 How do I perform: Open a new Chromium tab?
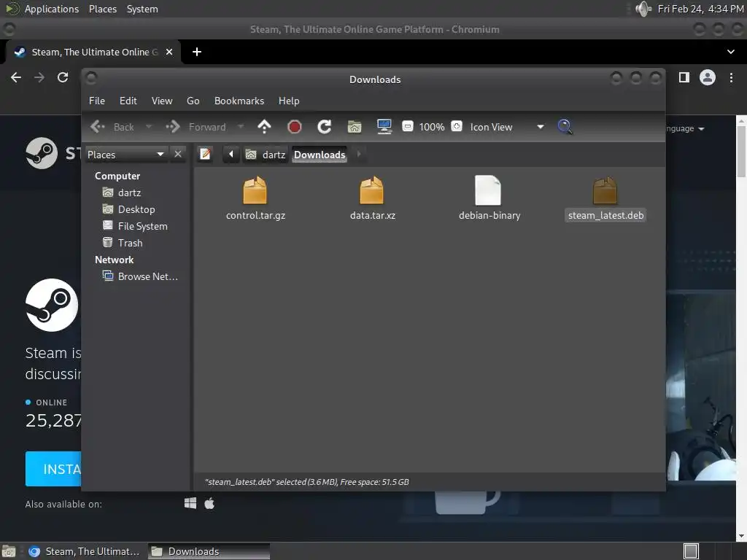(197, 52)
